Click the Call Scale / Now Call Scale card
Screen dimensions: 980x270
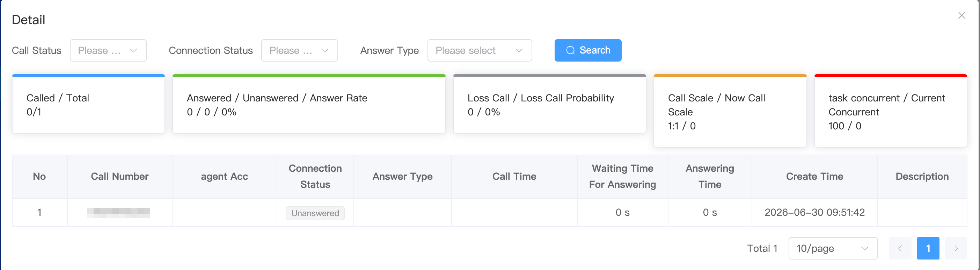[x=730, y=111]
